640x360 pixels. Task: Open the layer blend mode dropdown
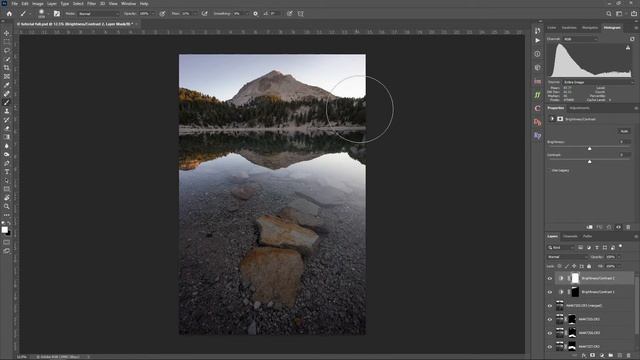[x=567, y=257]
